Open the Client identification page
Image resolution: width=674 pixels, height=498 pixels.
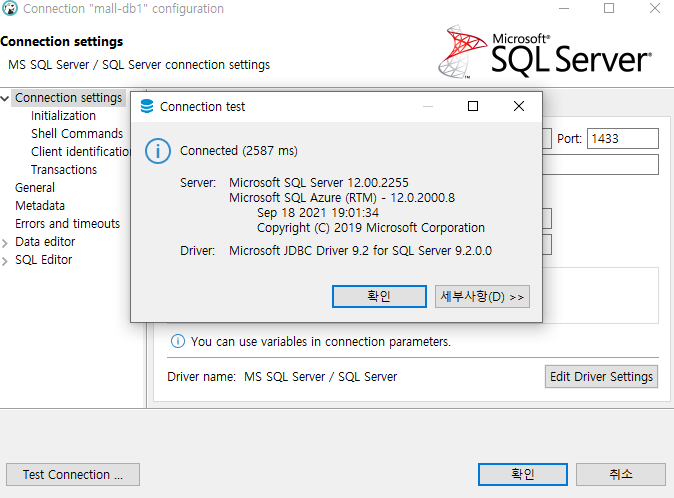coord(80,152)
